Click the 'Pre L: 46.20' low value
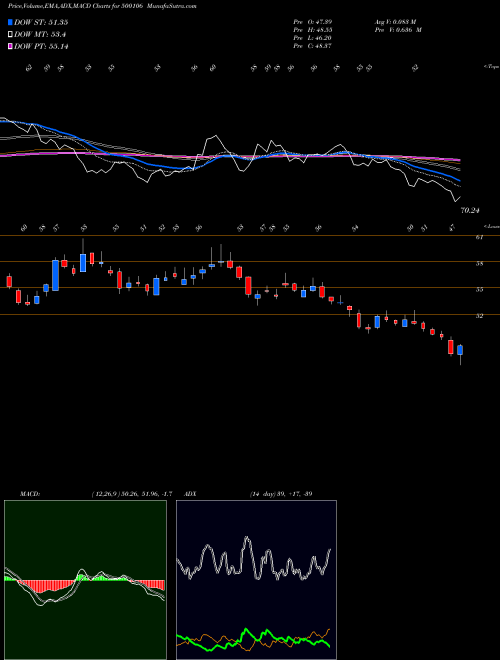Image resolution: width=500 pixels, height=660 pixels. [312, 38]
